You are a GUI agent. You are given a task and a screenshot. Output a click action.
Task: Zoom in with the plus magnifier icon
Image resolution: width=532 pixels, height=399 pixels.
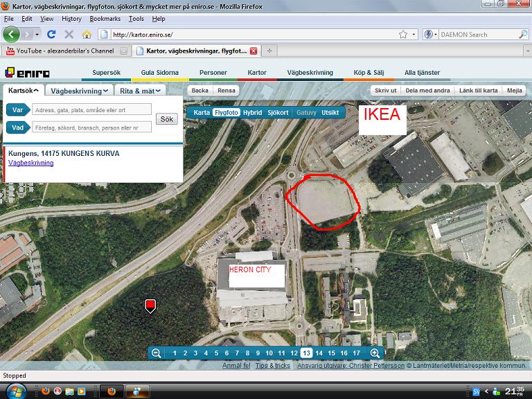(x=375, y=353)
